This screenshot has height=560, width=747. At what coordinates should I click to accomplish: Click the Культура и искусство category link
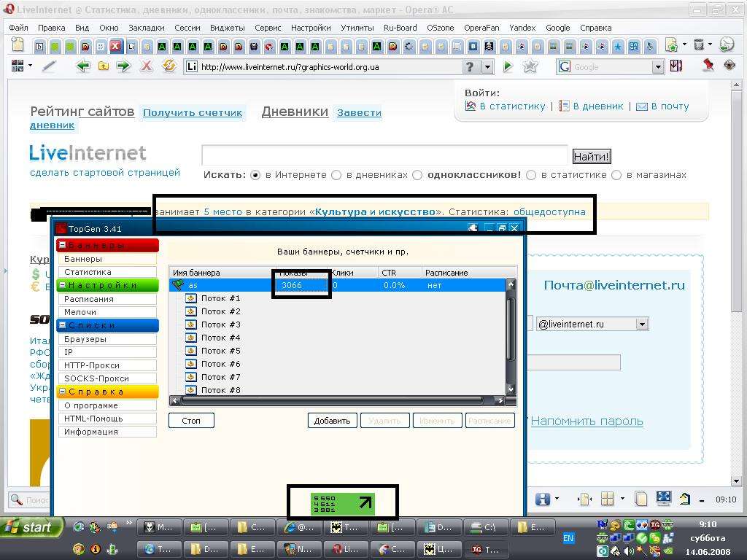375,212
